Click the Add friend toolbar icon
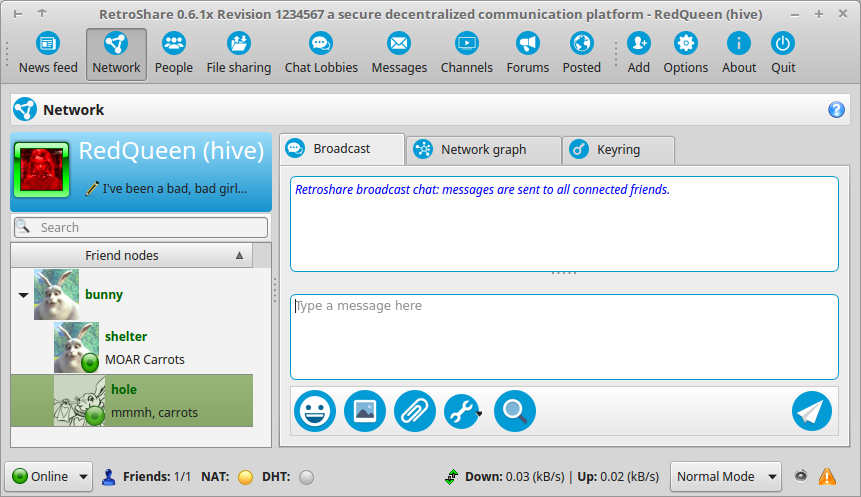Image resolution: width=861 pixels, height=497 pixels. (639, 44)
